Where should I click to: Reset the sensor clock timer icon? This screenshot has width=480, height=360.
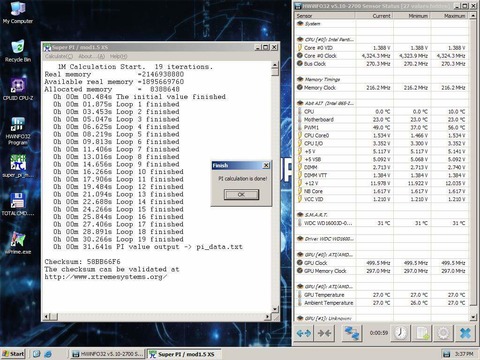click(400, 333)
